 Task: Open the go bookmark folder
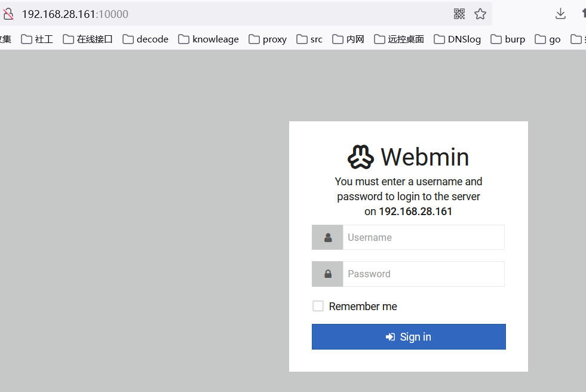[x=548, y=39]
